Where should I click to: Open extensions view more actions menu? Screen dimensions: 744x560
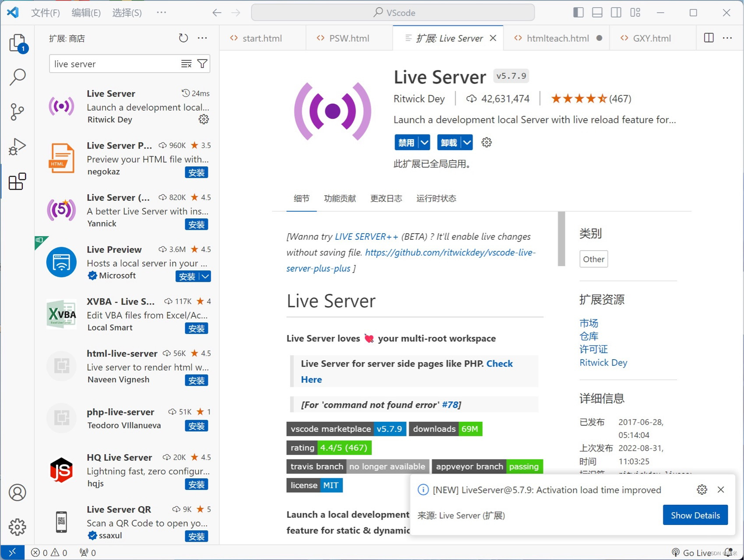click(x=202, y=38)
